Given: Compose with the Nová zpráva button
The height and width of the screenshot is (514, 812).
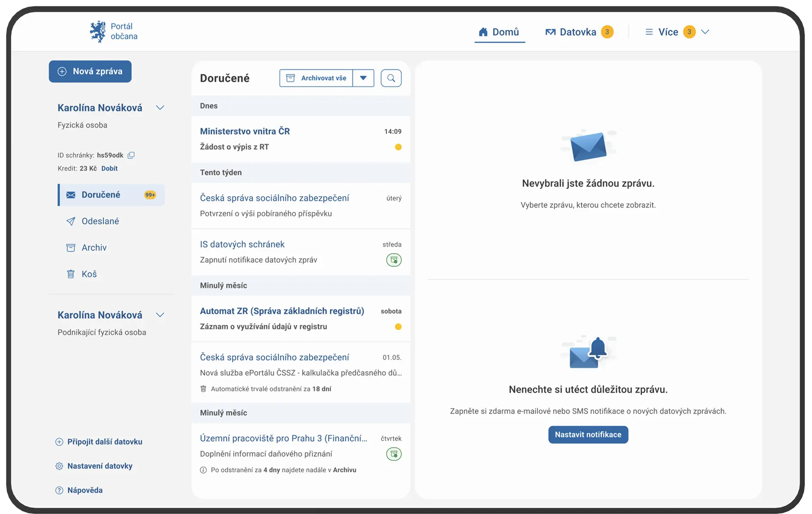Looking at the screenshot, I should point(90,71).
